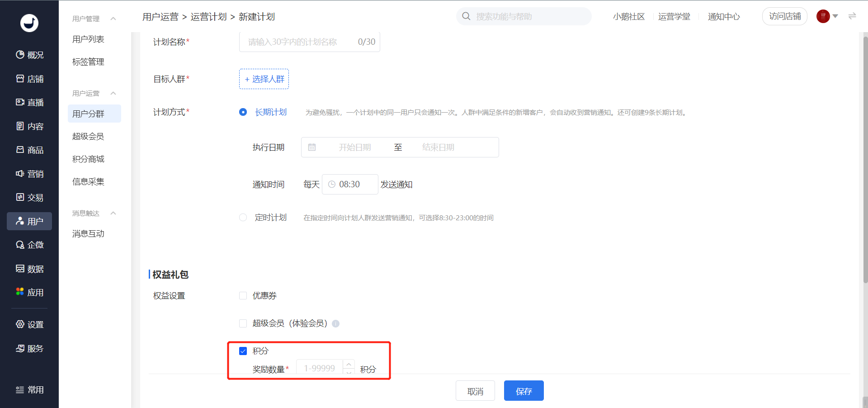
Task: Open the 应用 apps section
Action: 29,293
